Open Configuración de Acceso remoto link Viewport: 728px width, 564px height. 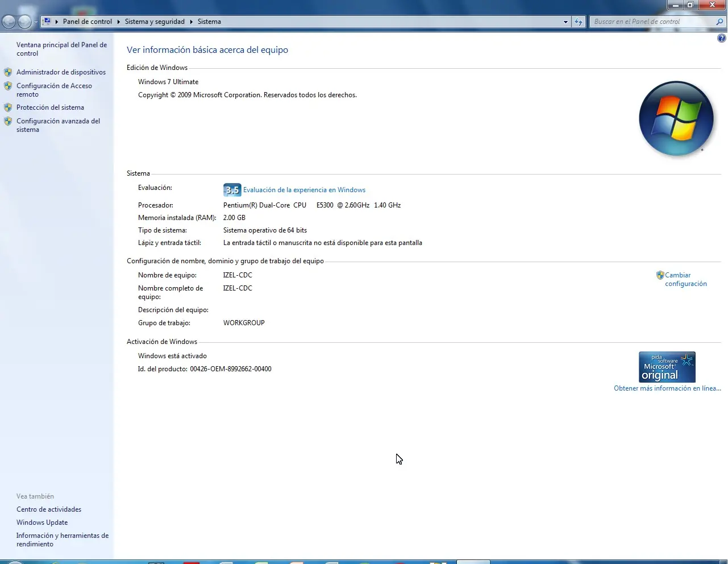point(54,90)
